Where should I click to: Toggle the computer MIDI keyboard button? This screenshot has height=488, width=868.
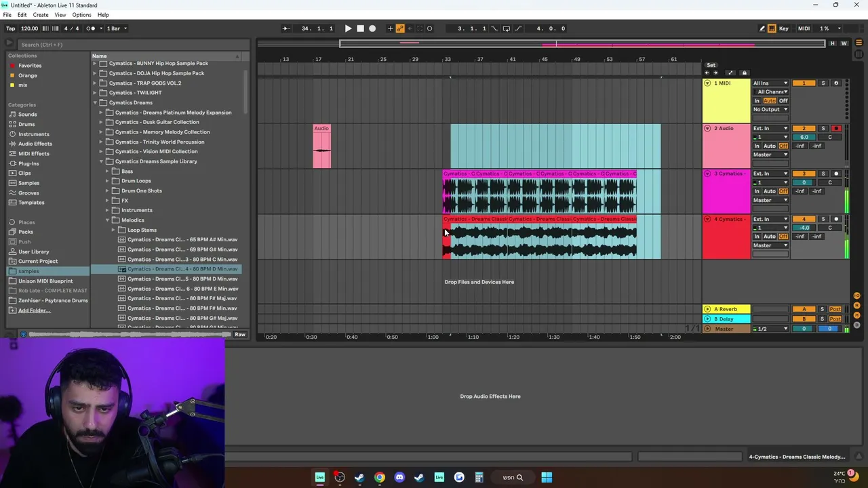click(772, 28)
